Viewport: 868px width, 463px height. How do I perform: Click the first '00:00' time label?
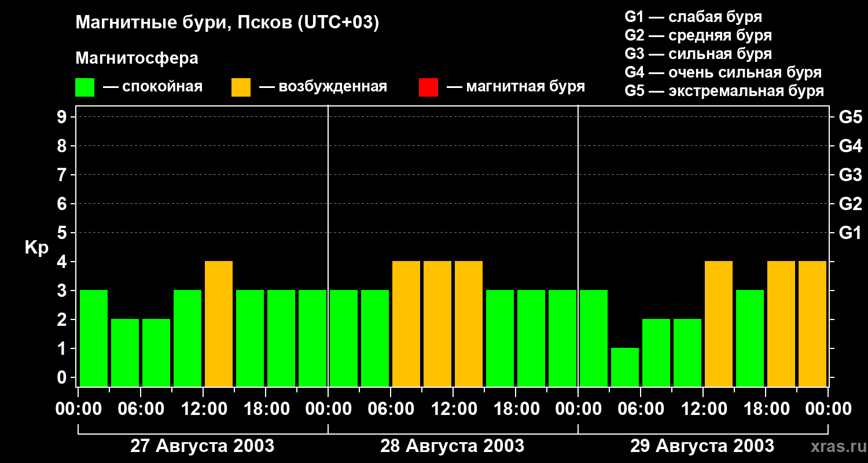(78, 409)
